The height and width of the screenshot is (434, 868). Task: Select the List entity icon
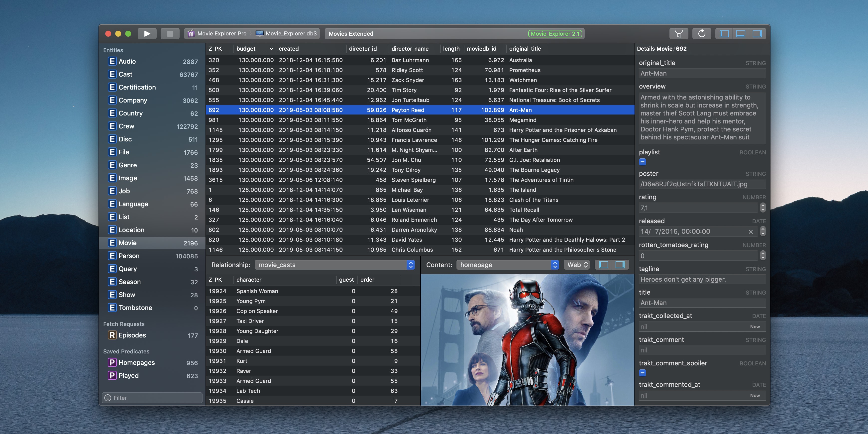[x=112, y=217]
